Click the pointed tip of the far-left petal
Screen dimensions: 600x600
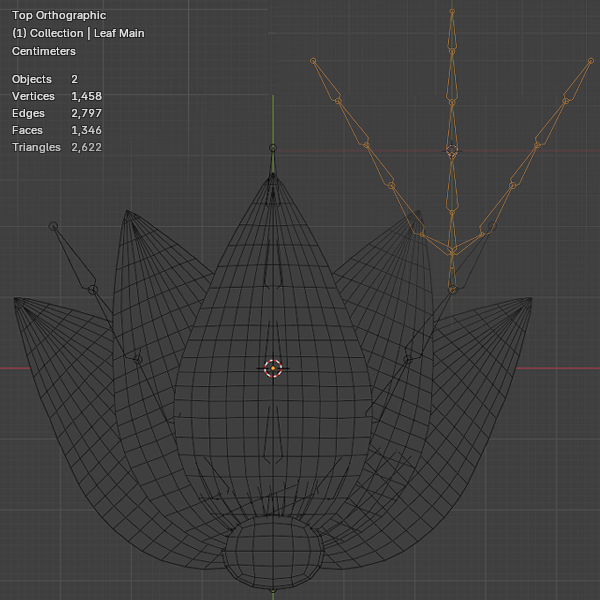pyautogui.click(x=18, y=300)
